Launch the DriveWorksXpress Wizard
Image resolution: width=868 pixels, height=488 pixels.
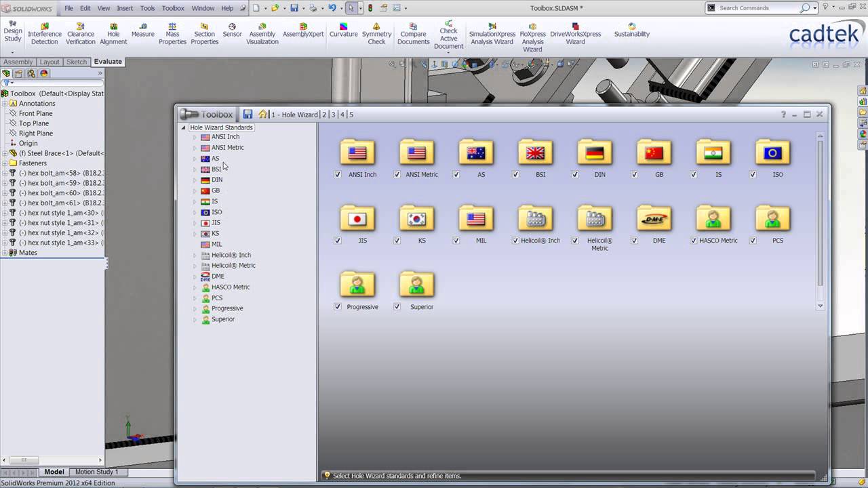[x=575, y=34]
